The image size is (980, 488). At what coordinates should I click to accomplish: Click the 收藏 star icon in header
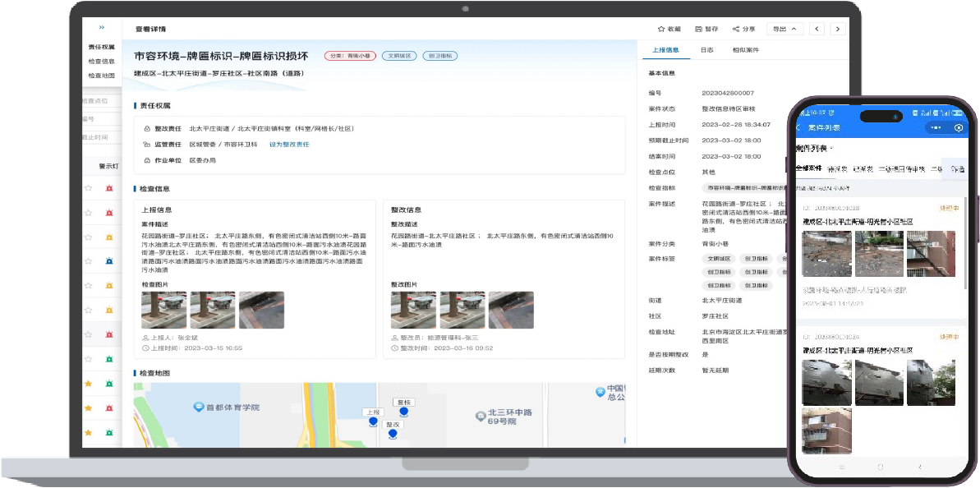pos(660,29)
